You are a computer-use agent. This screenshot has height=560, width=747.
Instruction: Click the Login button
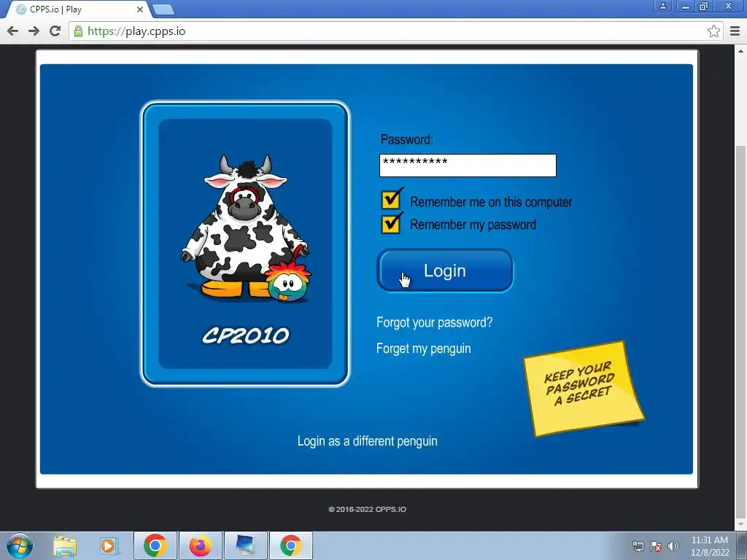(x=445, y=271)
